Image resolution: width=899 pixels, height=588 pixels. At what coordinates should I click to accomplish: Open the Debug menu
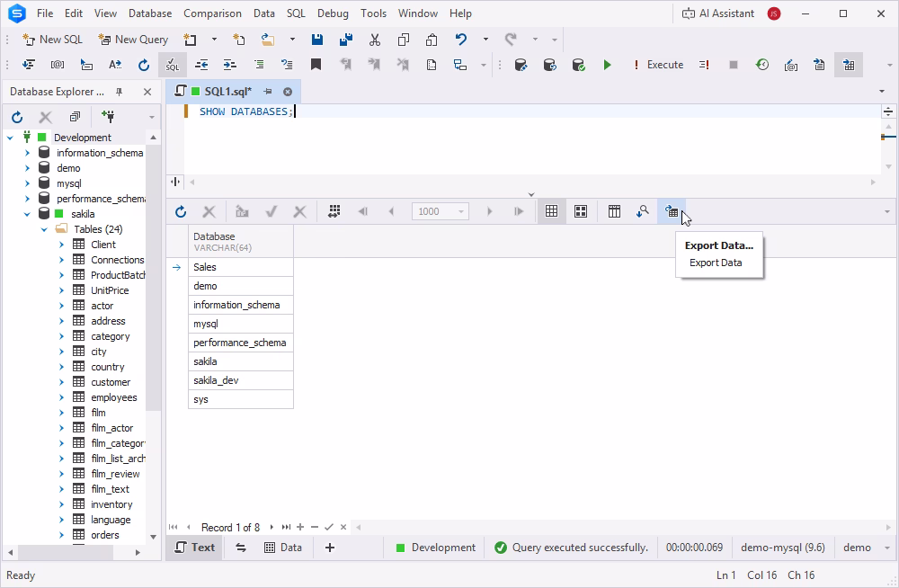point(333,13)
